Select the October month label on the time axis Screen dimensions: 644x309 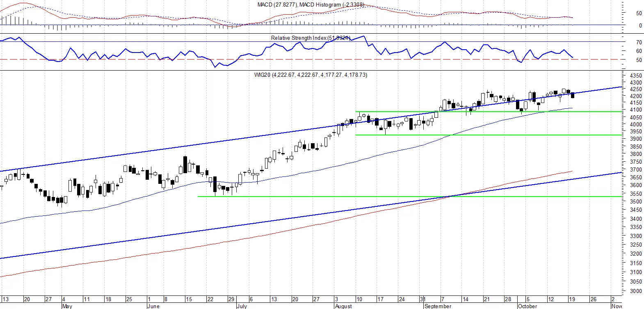528,306
